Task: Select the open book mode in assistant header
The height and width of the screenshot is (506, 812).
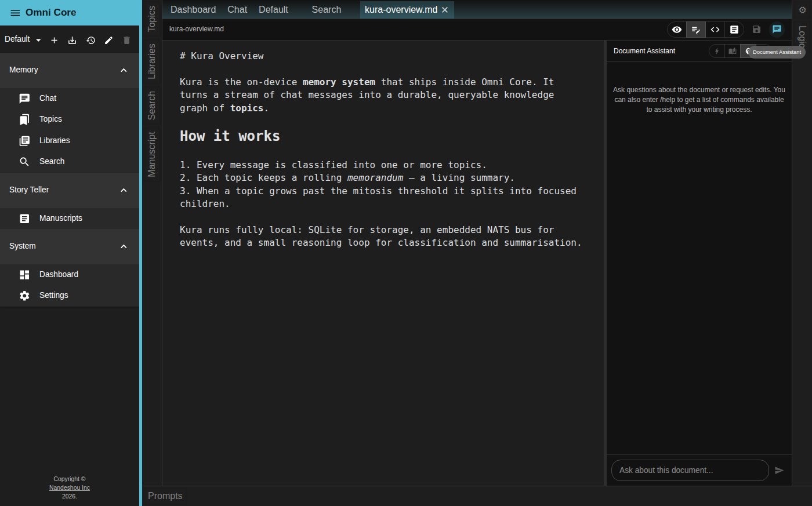Action: pyautogui.click(x=733, y=51)
